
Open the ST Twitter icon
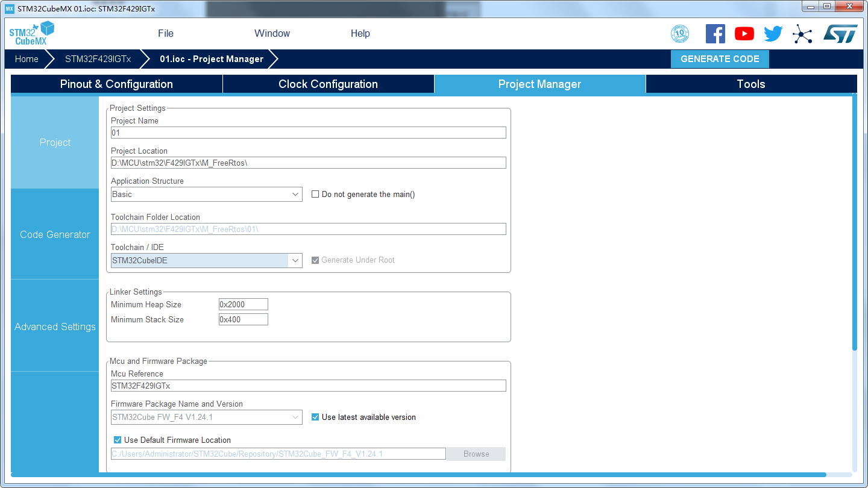pos(773,34)
